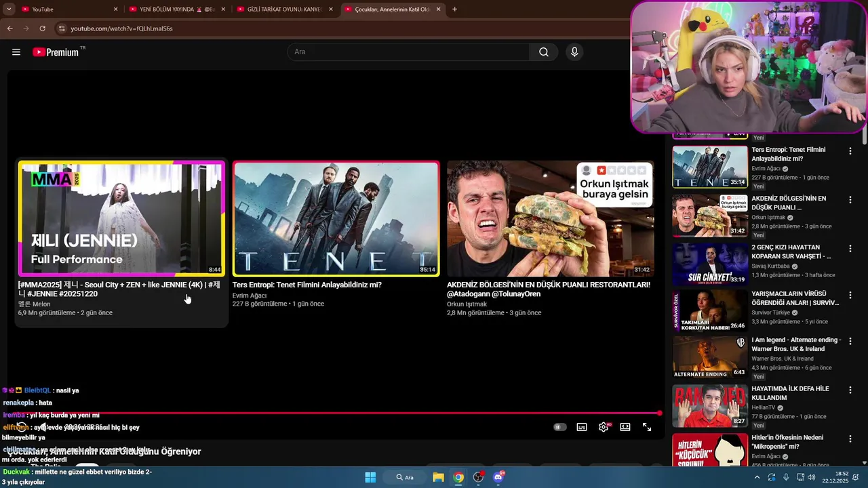Enter fullscreen with the player fullscreen icon
Image resolution: width=868 pixels, height=488 pixels.
647,427
